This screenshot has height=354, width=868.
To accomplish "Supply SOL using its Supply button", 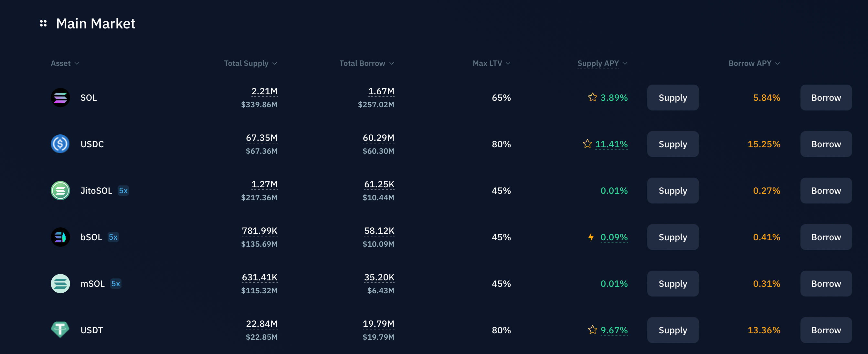I will coord(673,98).
